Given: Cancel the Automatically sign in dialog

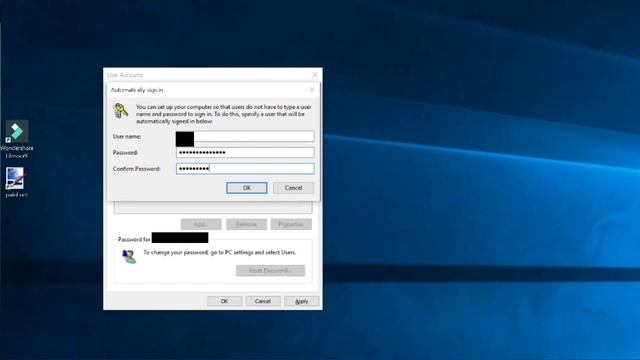Looking at the screenshot, I should 293,188.
